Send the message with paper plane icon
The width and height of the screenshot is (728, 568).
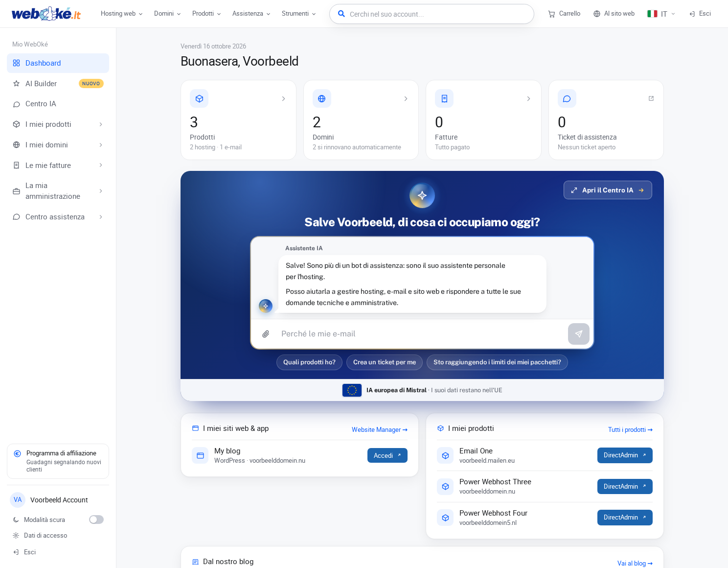(x=578, y=334)
